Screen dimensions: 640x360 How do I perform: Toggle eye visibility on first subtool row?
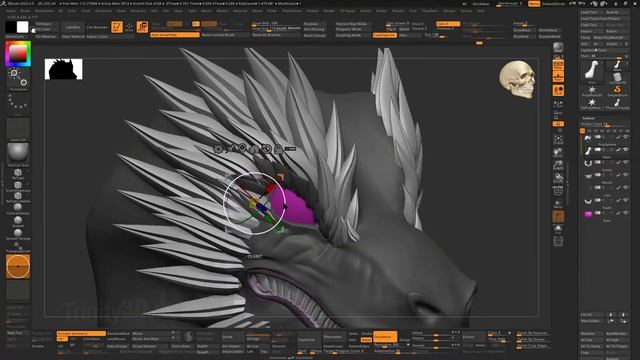pyautogui.click(x=626, y=138)
